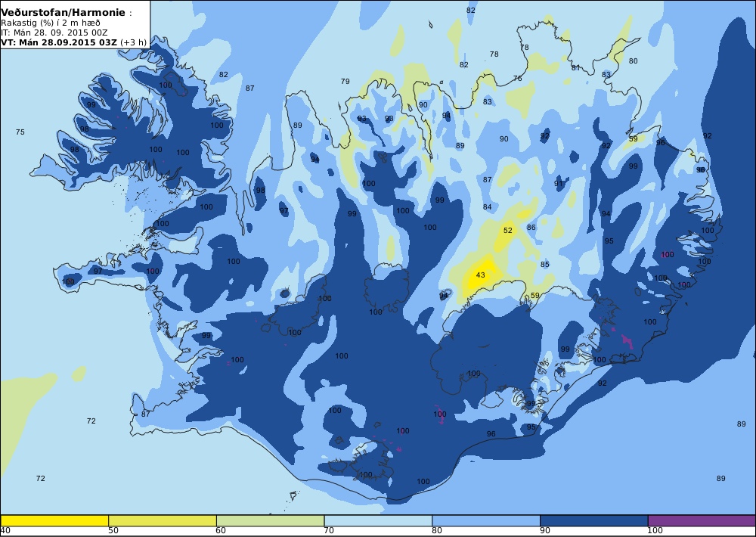Viewport: 756px width, 537px height.
Task: Click the VT valid time line '03Z (+3 h)'
Action: [123, 42]
